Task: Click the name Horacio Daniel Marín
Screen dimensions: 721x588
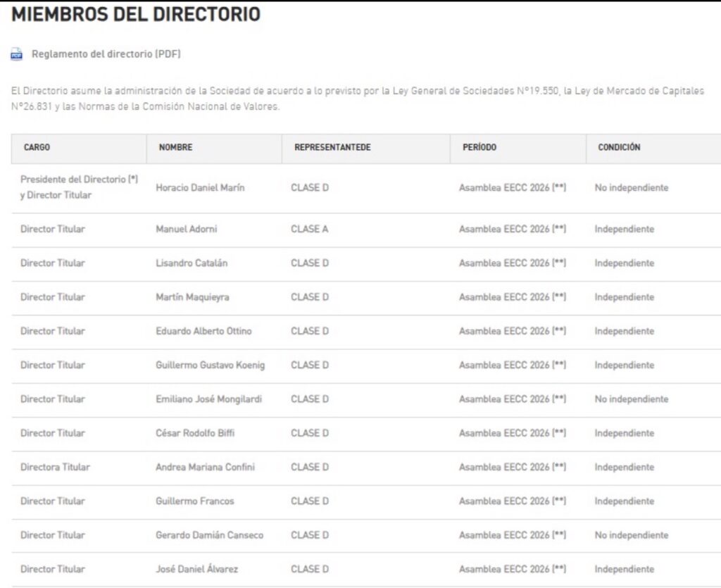Action: point(200,188)
